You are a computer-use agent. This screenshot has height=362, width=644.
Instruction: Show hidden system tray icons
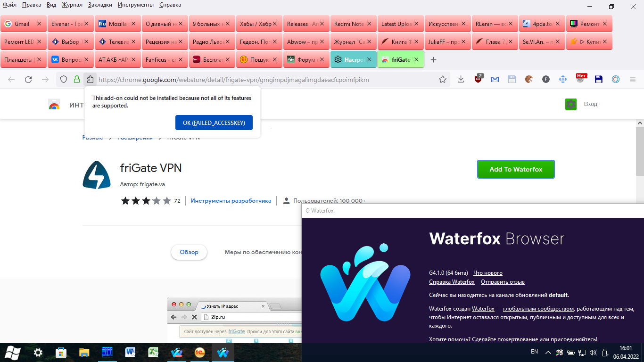click(x=548, y=352)
